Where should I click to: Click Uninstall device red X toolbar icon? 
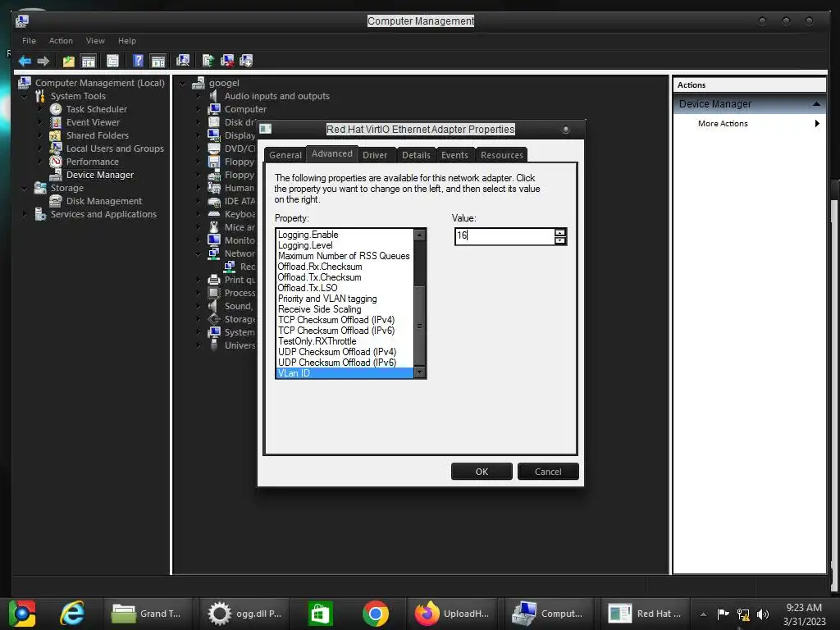pos(227,61)
